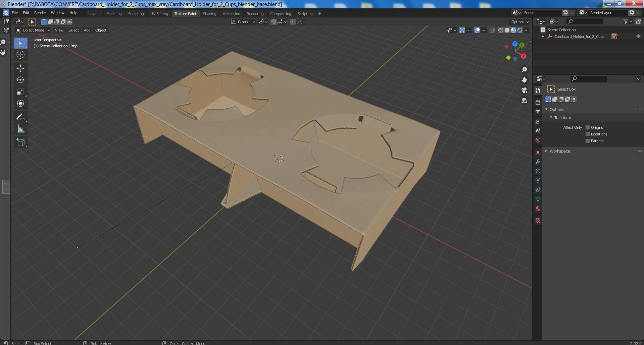Image resolution: width=644 pixels, height=345 pixels.
Task: Open the Edit menu
Action: coord(26,13)
